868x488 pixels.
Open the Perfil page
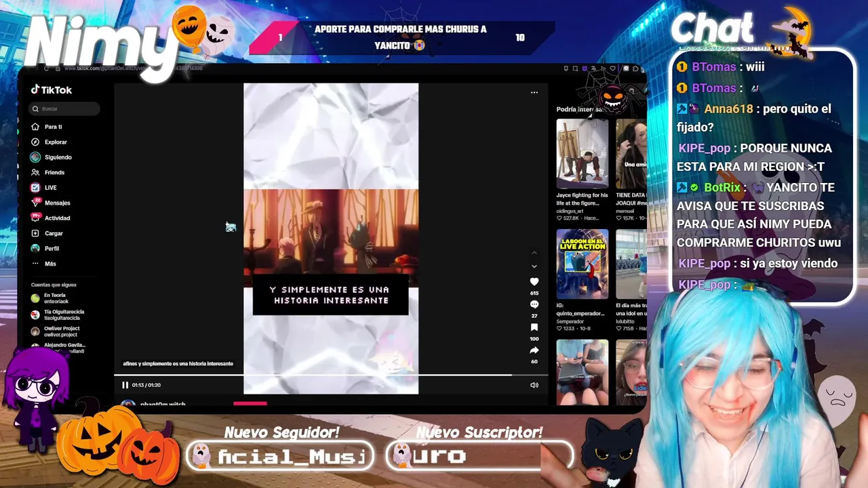[45, 249]
